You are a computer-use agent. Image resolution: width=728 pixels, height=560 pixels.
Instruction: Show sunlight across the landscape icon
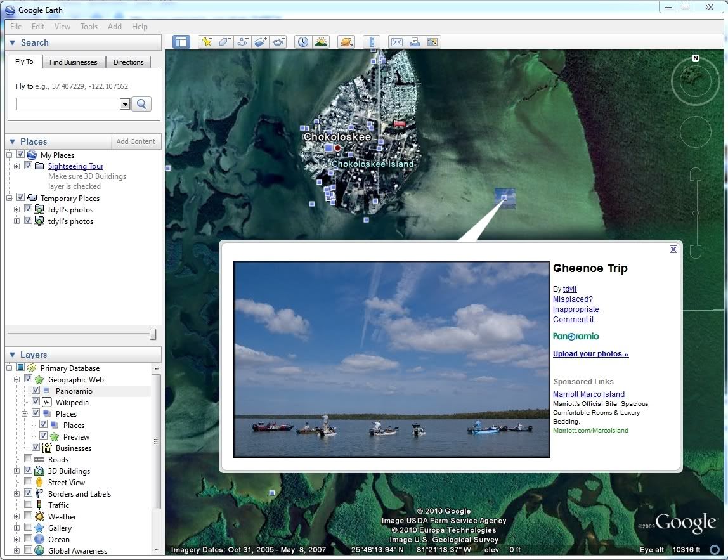[321, 42]
